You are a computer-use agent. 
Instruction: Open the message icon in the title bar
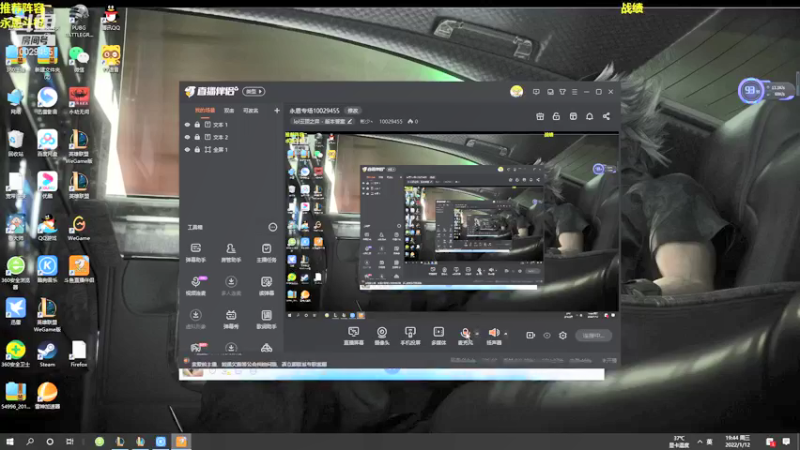pos(536,92)
